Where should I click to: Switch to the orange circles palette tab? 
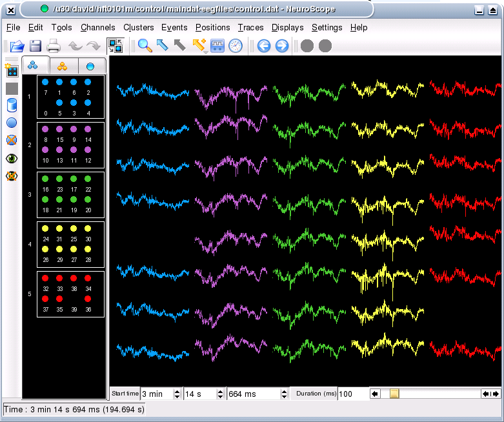point(63,66)
